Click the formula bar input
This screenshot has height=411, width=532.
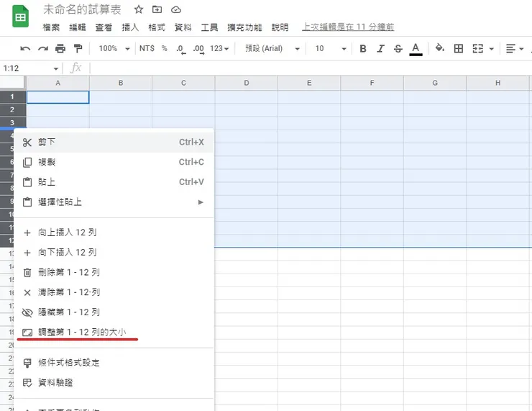point(311,68)
